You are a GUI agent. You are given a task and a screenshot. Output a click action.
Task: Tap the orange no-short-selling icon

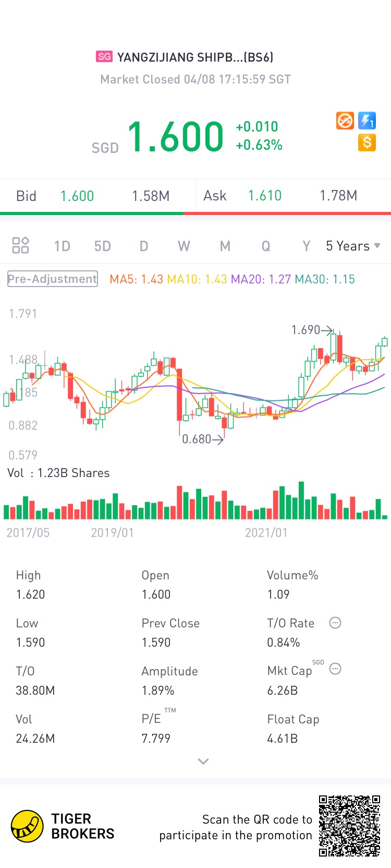[x=345, y=121]
